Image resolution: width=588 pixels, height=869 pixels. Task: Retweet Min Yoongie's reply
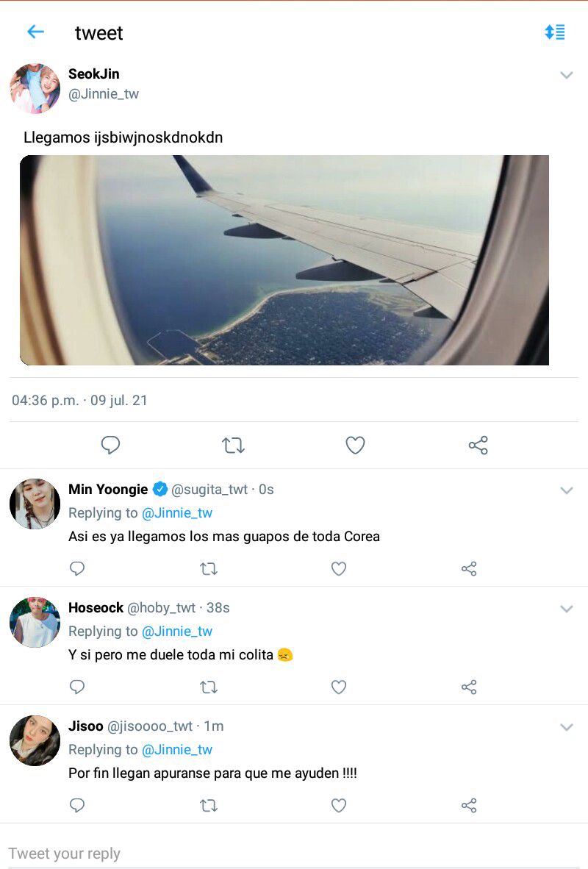pyautogui.click(x=209, y=568)
